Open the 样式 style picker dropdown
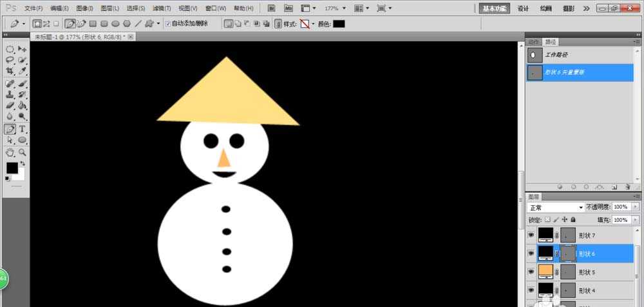 click(x=313, y=24)
